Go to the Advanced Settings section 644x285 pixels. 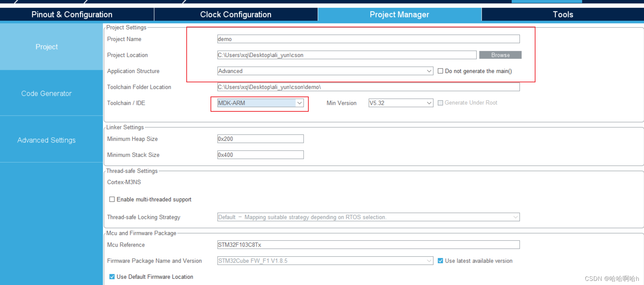(x=47, y=140)
